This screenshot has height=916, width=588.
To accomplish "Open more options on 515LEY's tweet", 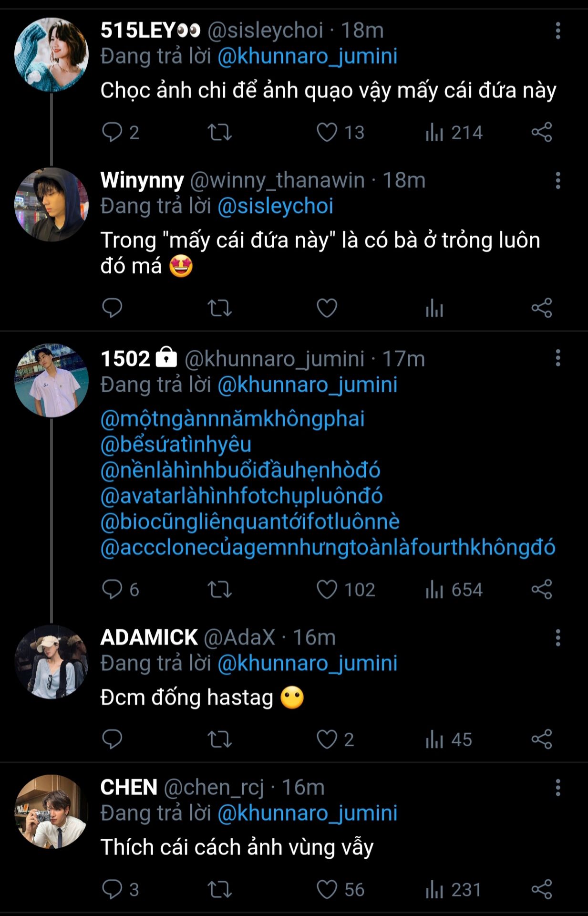I will 557,31.
